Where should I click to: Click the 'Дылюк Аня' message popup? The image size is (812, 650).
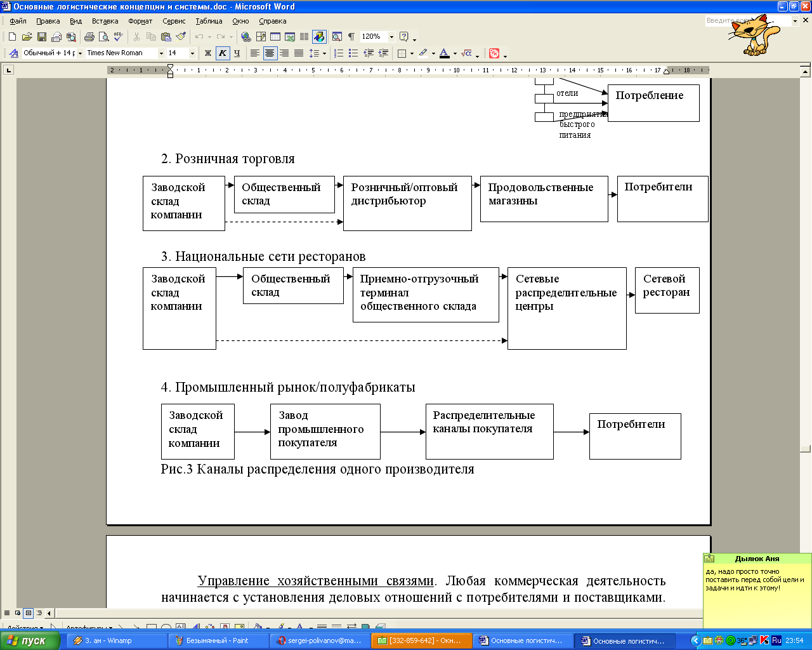pyautogui.click(x=757, y=590)
